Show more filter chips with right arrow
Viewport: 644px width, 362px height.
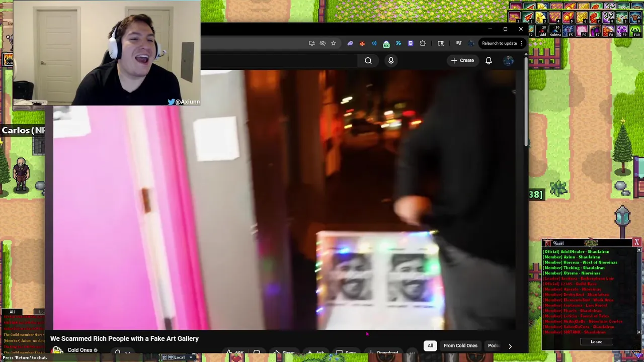(510, 346)
